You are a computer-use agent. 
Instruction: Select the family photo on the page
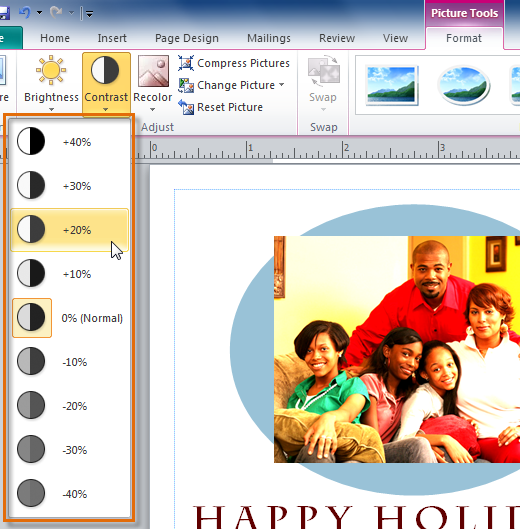tap(397, 349)
